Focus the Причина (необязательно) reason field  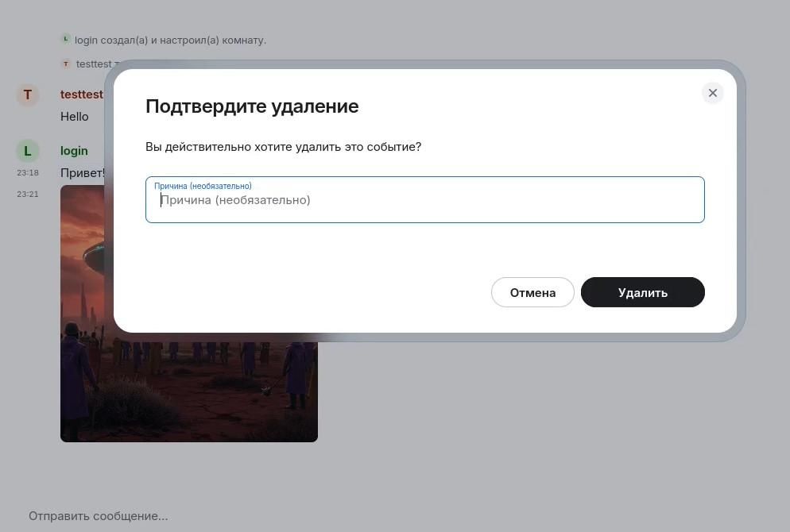(x=424, y=200)
